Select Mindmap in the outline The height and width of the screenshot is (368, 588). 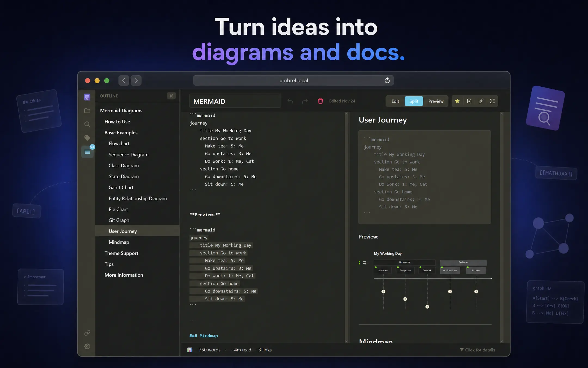tap(137, 242)
